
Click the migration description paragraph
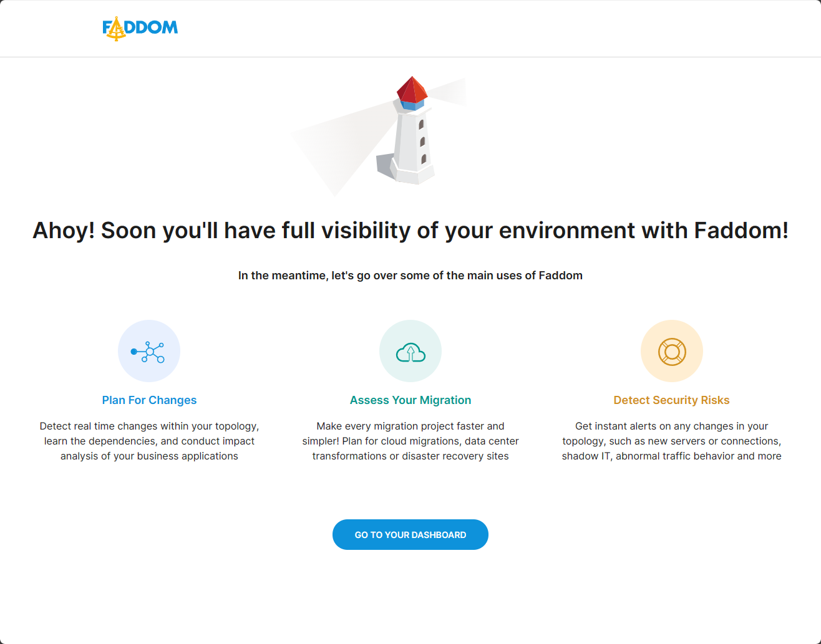(x=410, y=441)
